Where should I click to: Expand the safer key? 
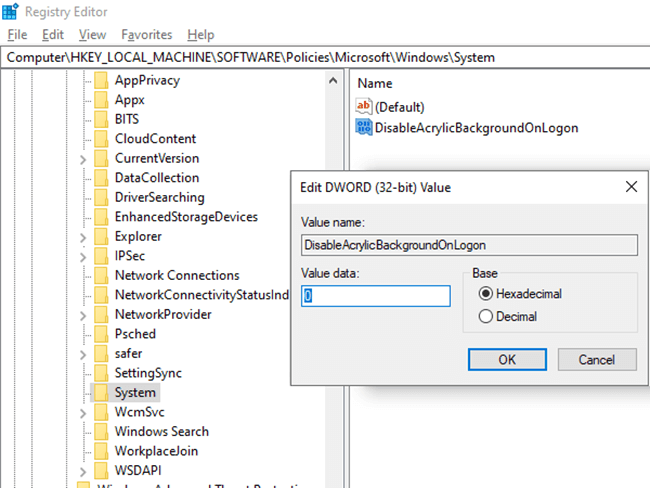83,354
